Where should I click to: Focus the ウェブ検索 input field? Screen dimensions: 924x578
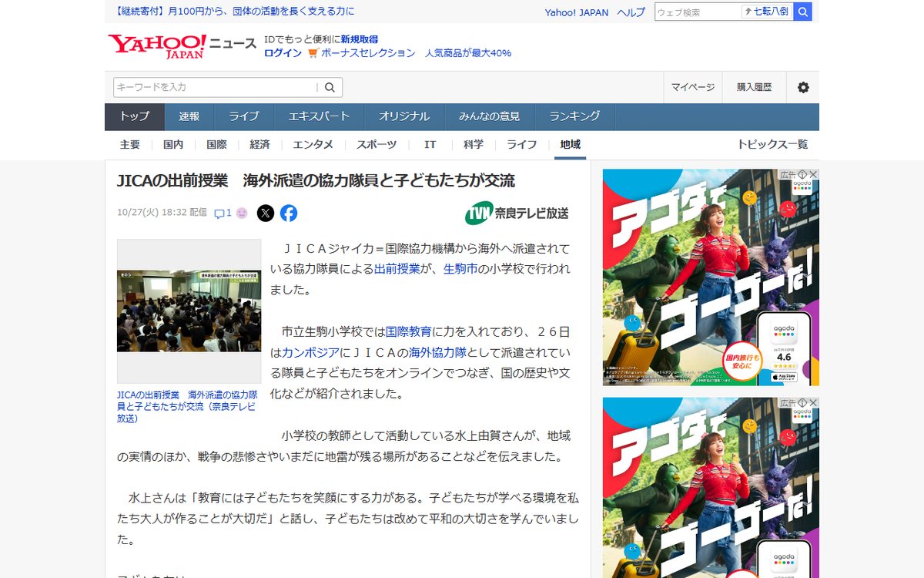(697, 12)
